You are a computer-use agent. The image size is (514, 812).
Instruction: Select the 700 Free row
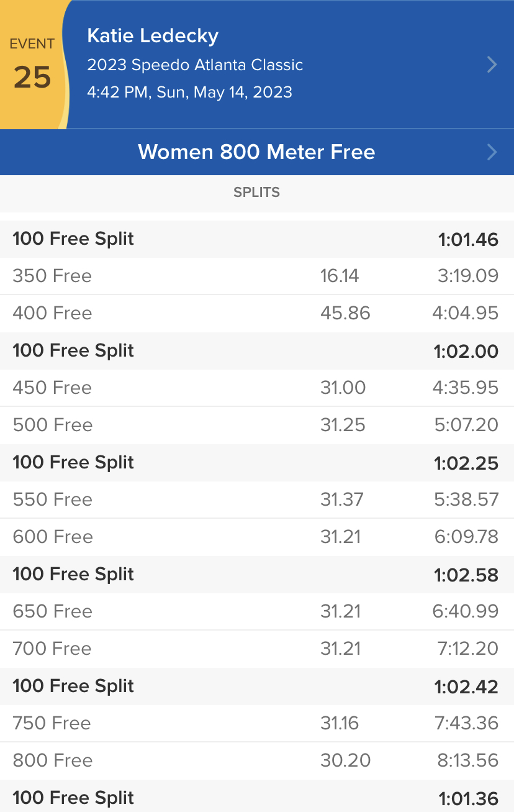tap(257, 649)
